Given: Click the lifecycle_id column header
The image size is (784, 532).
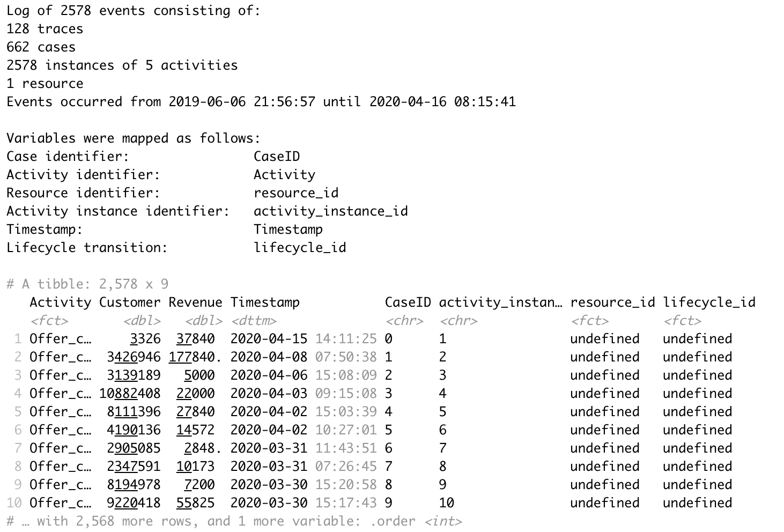Looking at the screenshot, I should (x=709, y=302).
